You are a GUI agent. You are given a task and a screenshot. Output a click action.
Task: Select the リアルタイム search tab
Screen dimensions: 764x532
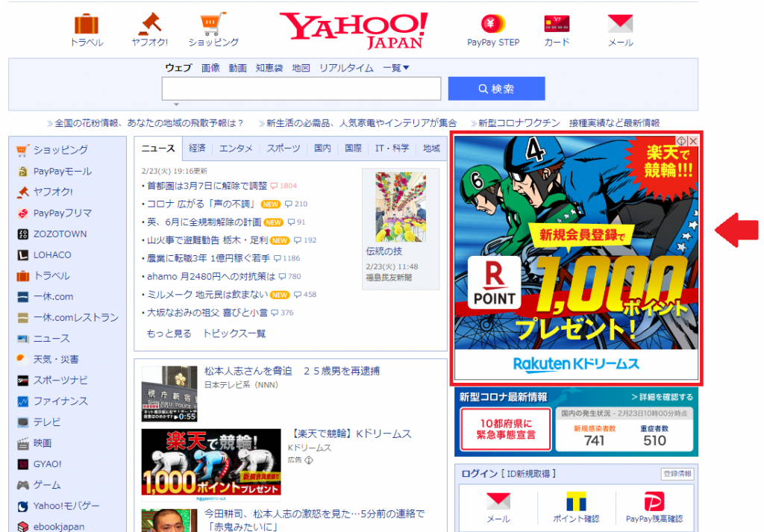click(x=346, y=68)
